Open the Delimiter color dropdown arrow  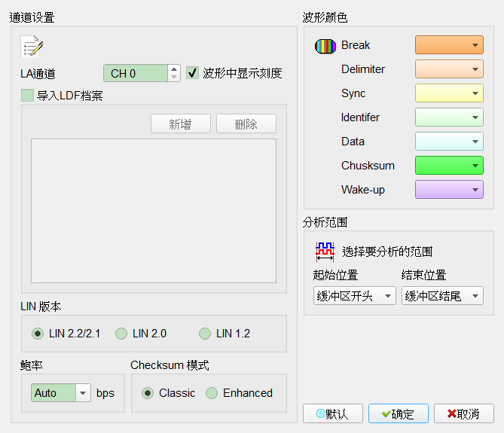(x=475, y=69)
